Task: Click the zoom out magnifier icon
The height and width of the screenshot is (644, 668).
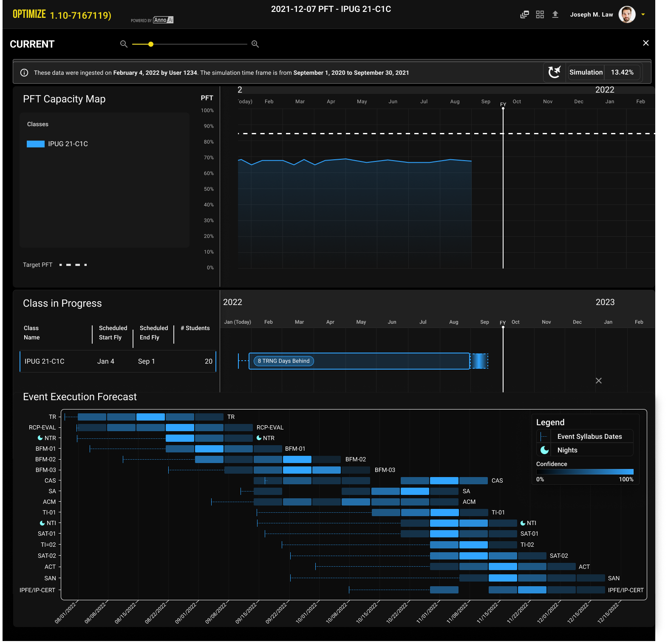Action: tap(124, 44)
